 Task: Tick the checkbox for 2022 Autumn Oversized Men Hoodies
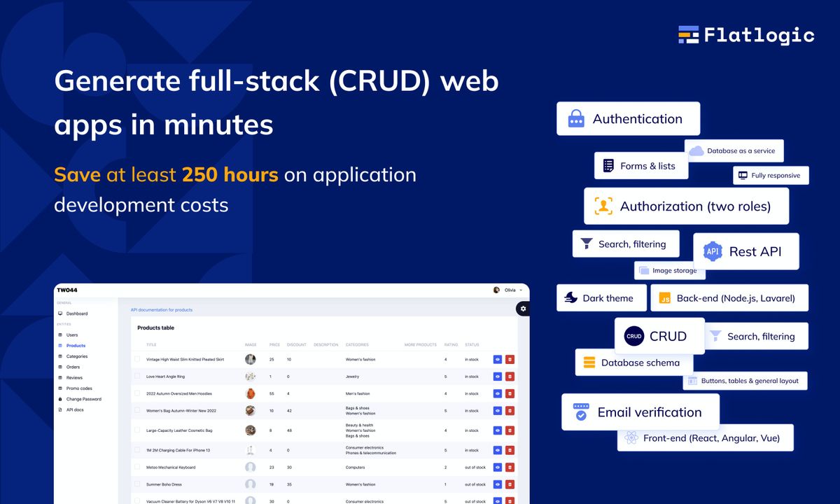pyautogui.click(x=138, y=393)
